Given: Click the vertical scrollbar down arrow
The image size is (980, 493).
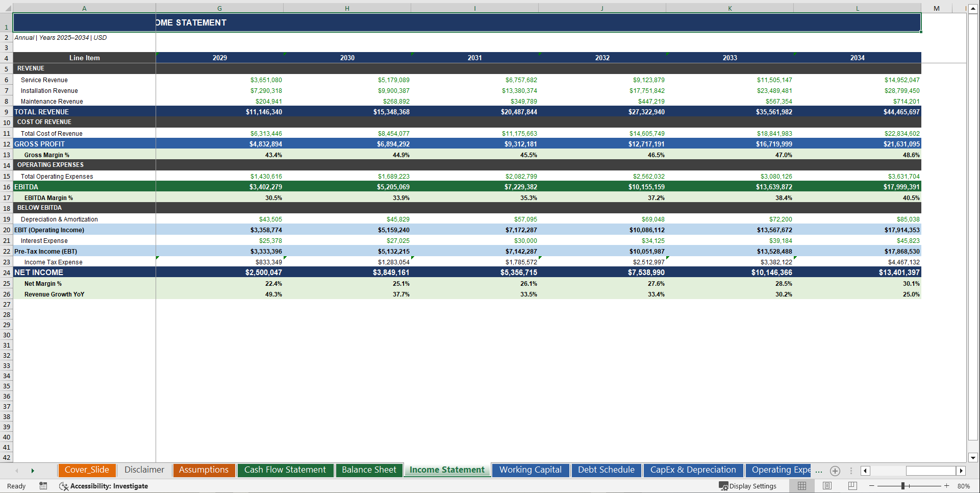Looking at the screenshot, I should (x=973, y=458).
